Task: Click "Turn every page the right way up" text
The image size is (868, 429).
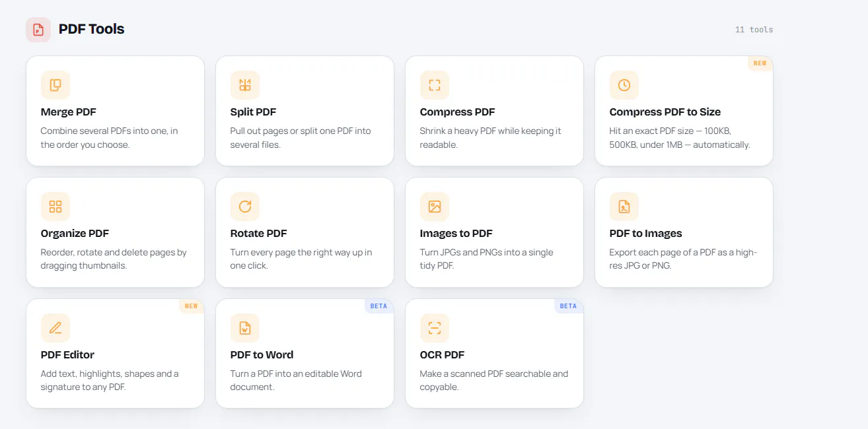Action: (x=301, y=259)
